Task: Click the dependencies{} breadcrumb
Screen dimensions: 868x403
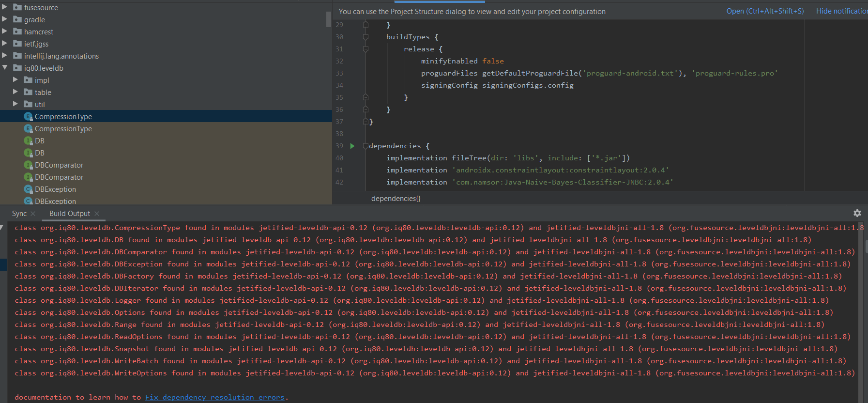Action: [396, 199]
